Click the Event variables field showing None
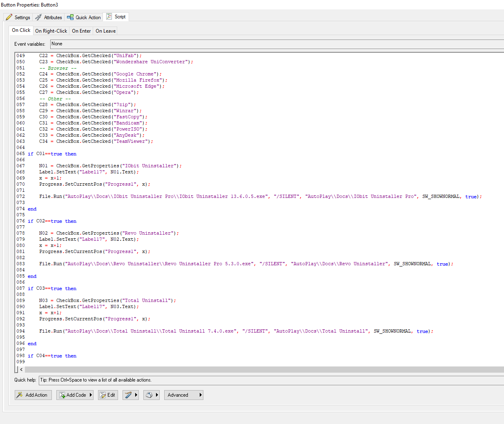The height and width of the screenshot is (424, 504). tap(277, 44)
